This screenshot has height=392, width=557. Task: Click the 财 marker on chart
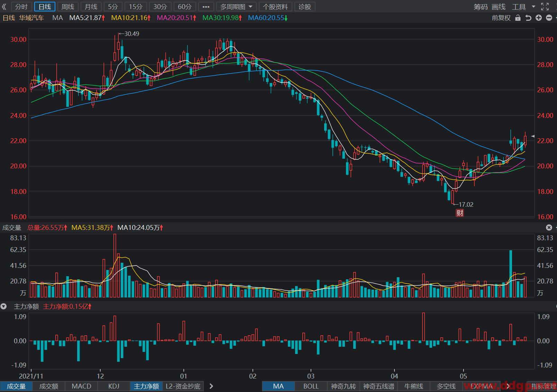(x=460, y=213)
